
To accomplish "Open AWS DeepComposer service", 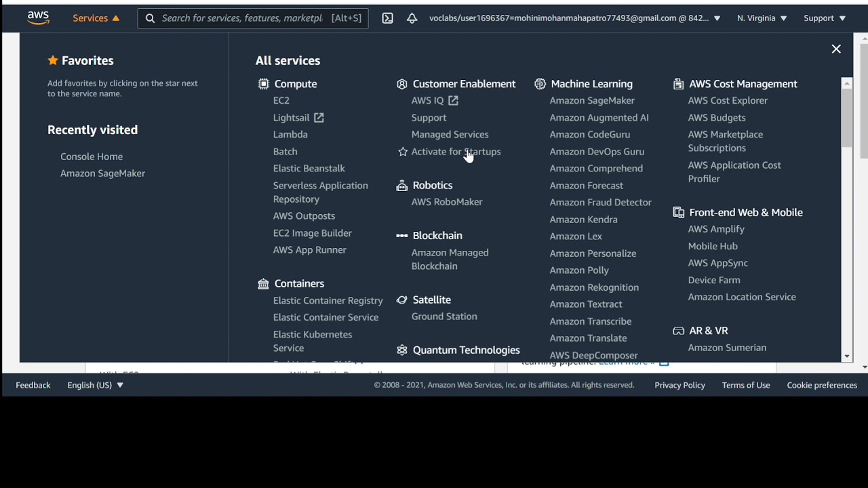I will coord(593,355).
